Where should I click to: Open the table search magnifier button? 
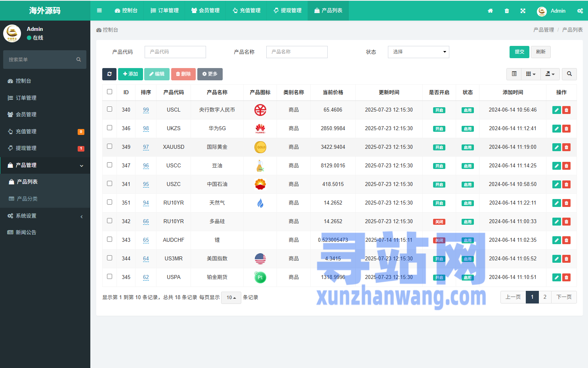coord(569,74)
